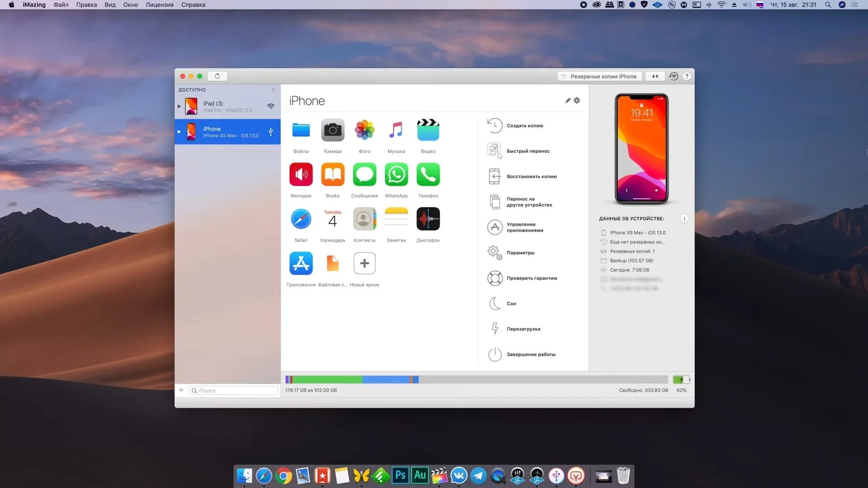The height and width of the screenshot is (488, 868).
Task: Click the Новый ярлык plus icon
Action: tap(364, 263)
